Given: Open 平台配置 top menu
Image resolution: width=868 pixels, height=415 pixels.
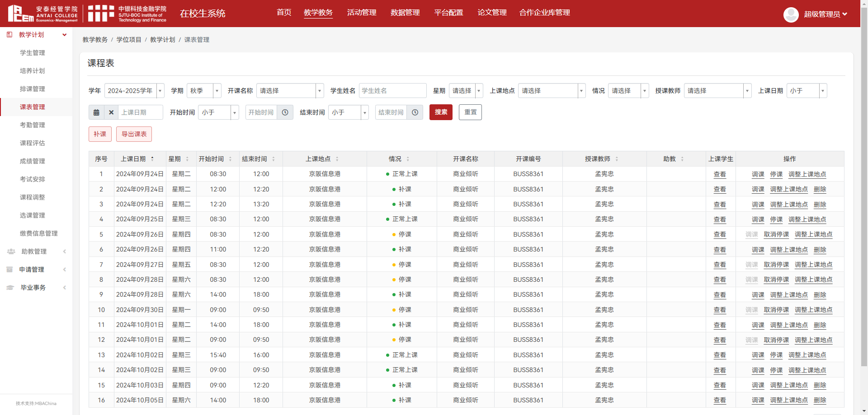Looking at the screenshot, I should click(x=448, y=13).
